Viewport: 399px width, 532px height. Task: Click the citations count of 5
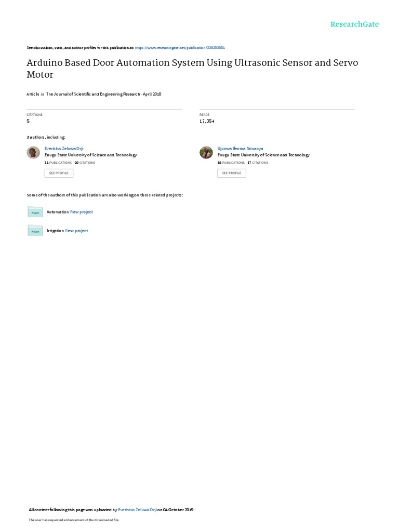28,121
